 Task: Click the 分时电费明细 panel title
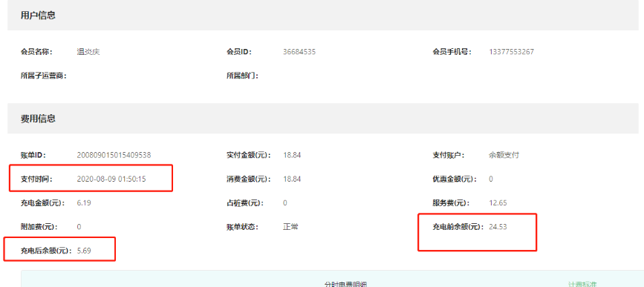coord(345,284)
